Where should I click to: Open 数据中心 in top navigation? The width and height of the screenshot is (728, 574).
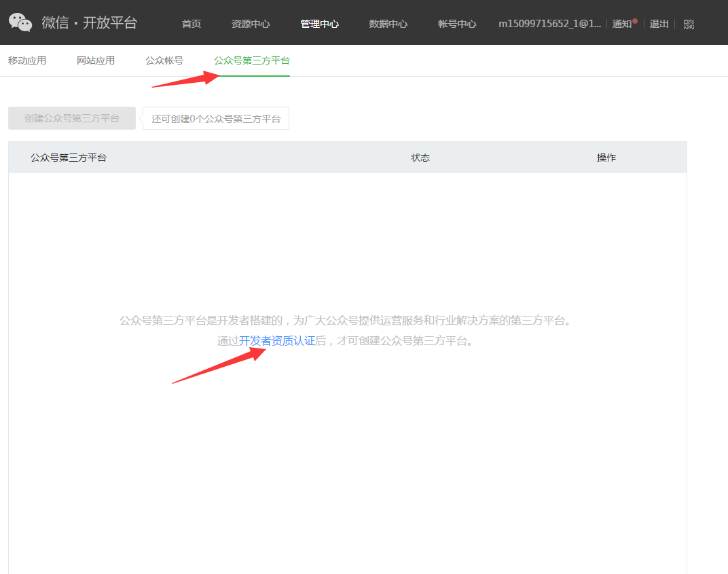[388, 24]
